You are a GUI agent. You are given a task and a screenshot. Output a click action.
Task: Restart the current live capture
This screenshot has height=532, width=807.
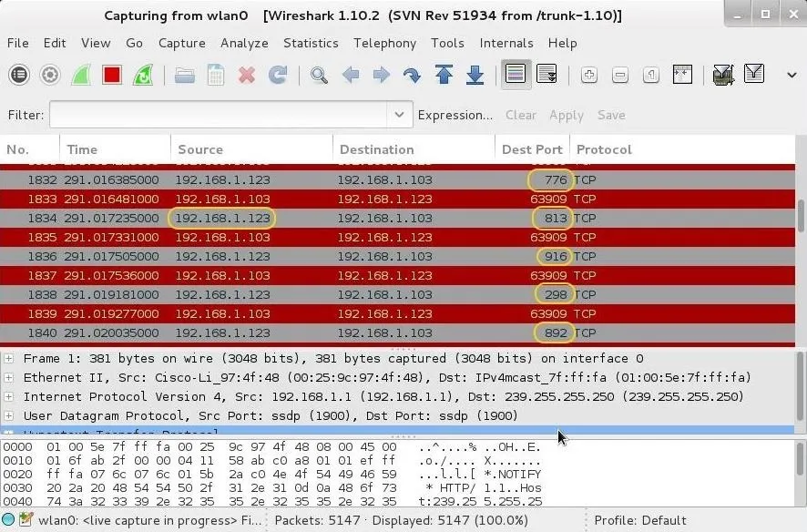[143, 75]
